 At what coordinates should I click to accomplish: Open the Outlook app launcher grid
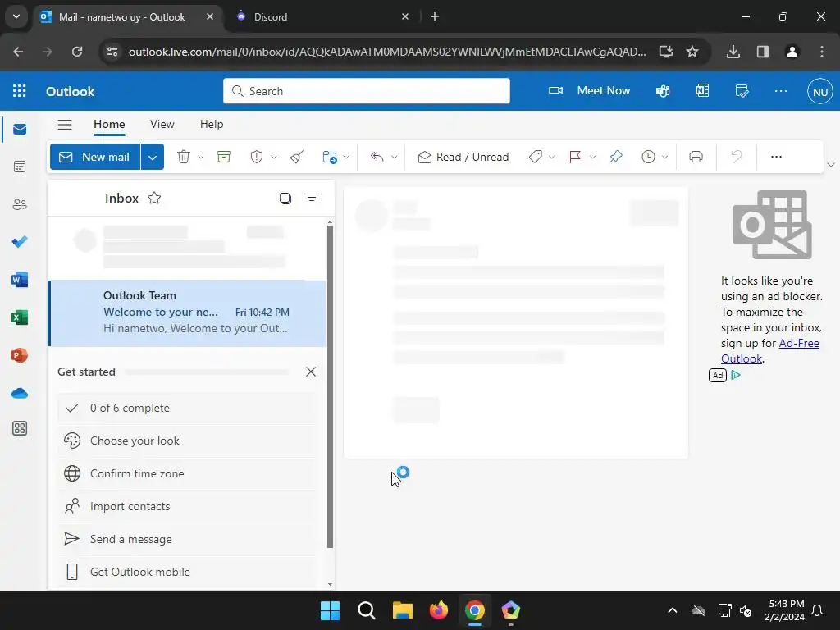pos(20,91)
